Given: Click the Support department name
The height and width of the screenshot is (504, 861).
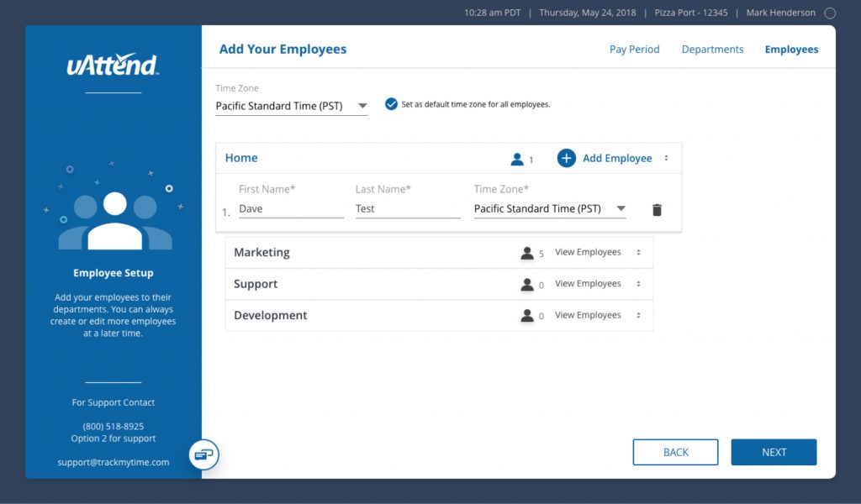Looking at the screenshot, I should pyautogui.click(x=256, y=284).
